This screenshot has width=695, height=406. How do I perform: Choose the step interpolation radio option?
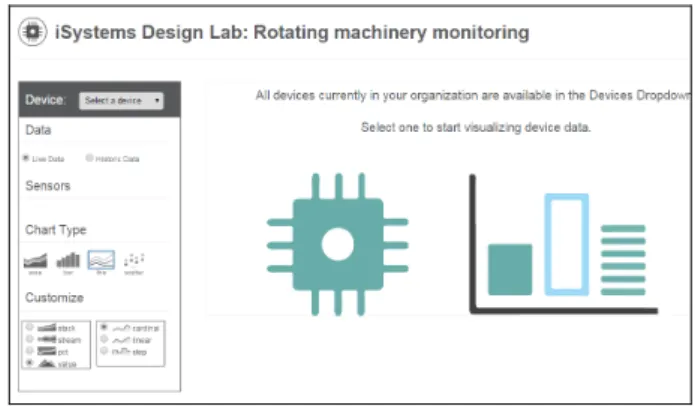[x=104, y=351]
